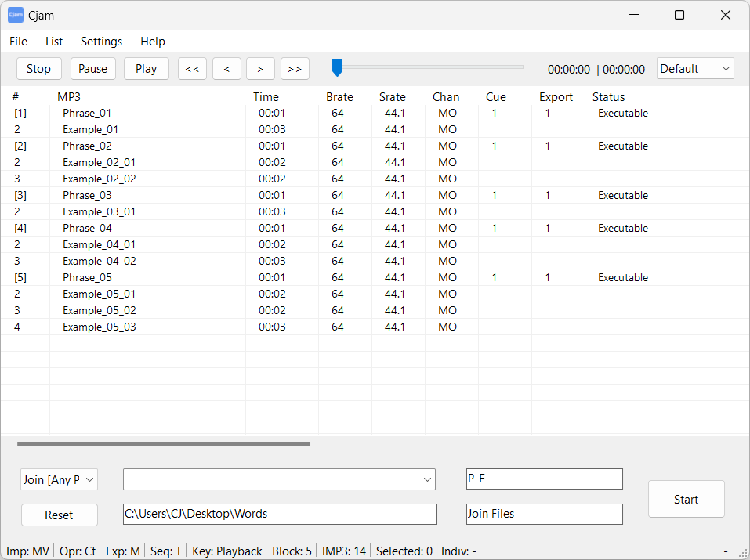Skip forward using the >> button
The image size is (750, 560).
point(295,69)
